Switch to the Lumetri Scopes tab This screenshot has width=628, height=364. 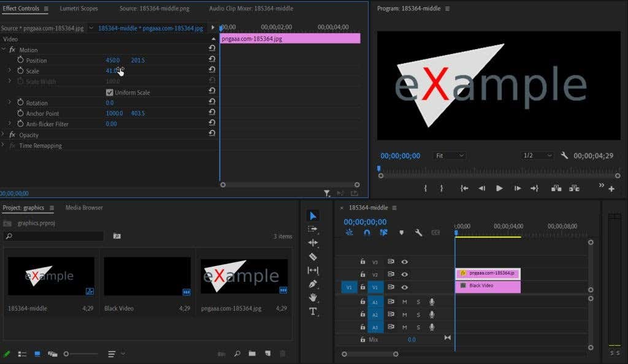[78, 9]
